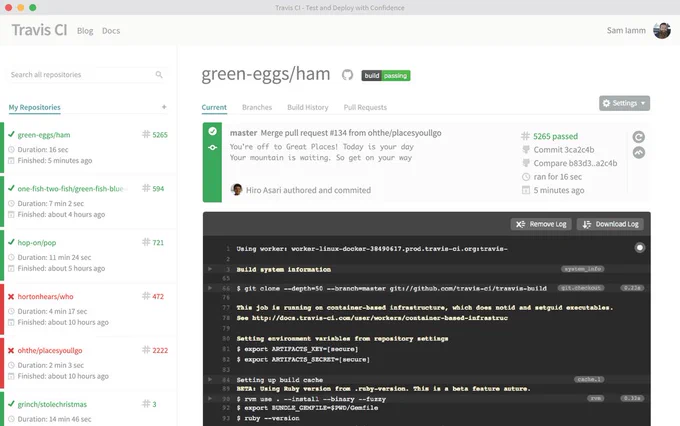Click the green-eggs/ham page heading

265,74
